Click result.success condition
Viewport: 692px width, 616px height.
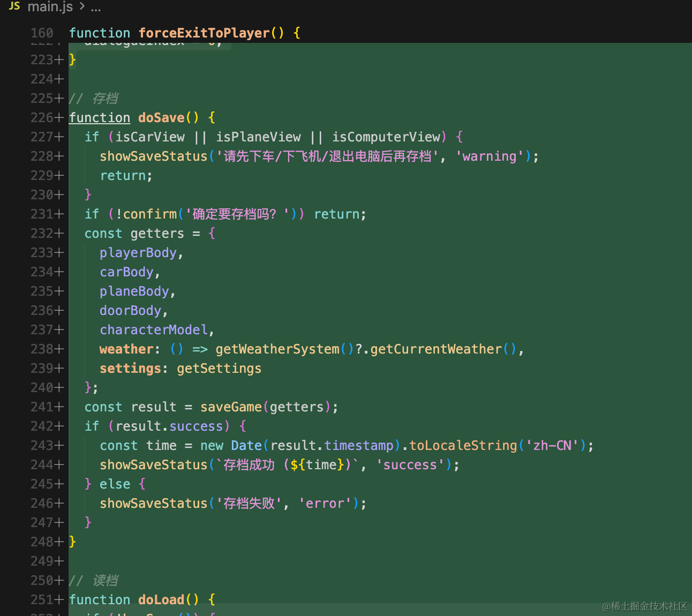[x=169, y=426]
